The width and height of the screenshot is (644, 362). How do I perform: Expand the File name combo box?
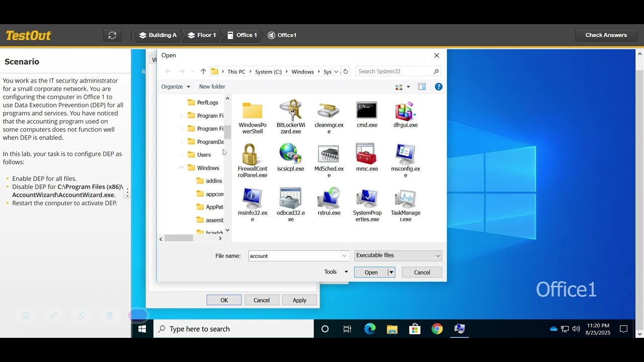click(344, 256)
